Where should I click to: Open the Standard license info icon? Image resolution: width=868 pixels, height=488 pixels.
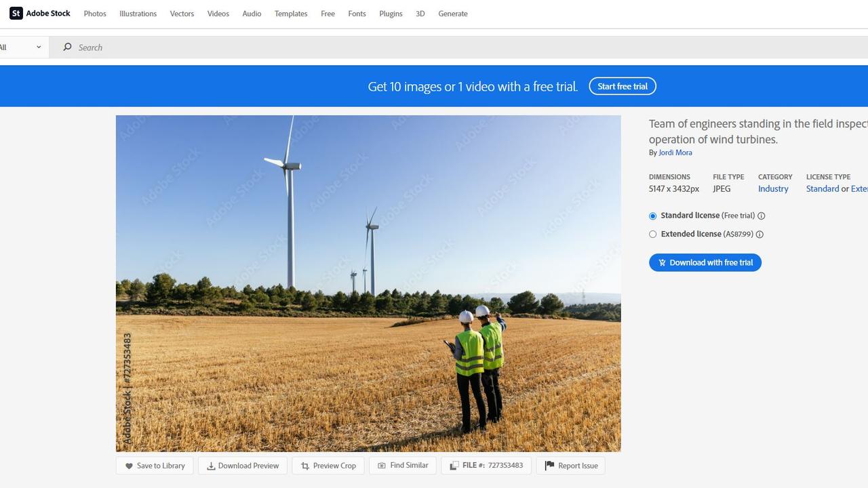pyautogui.click(x=762, y=216)
